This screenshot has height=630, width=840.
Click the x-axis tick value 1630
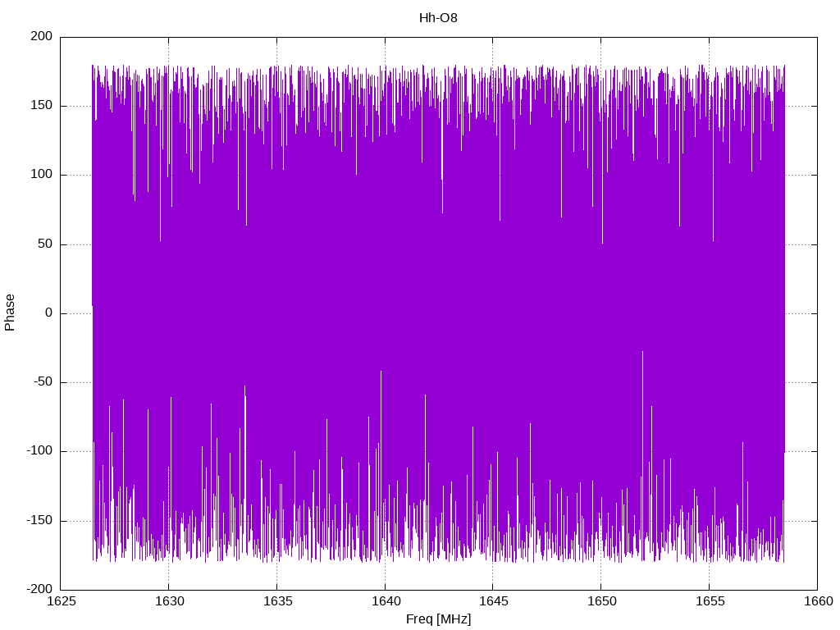[x=169, y=601]
